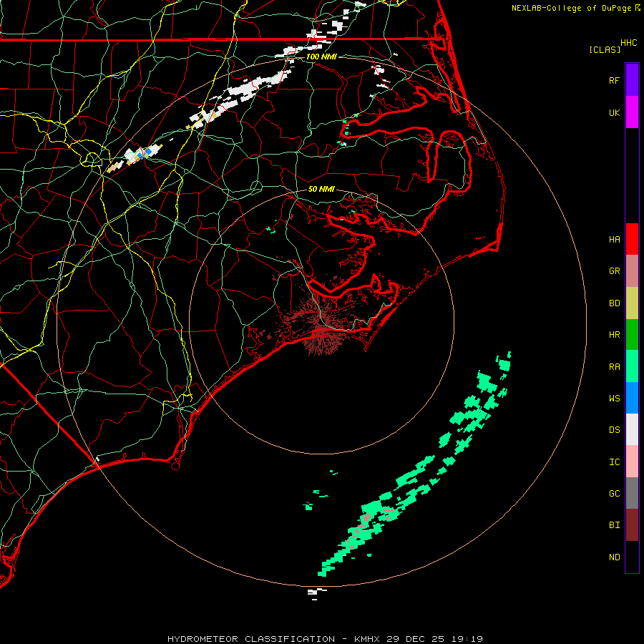Click the HHC product code label
Viewport: 644px width, 644px height.
pyautogui.click(x=628, y=43)
